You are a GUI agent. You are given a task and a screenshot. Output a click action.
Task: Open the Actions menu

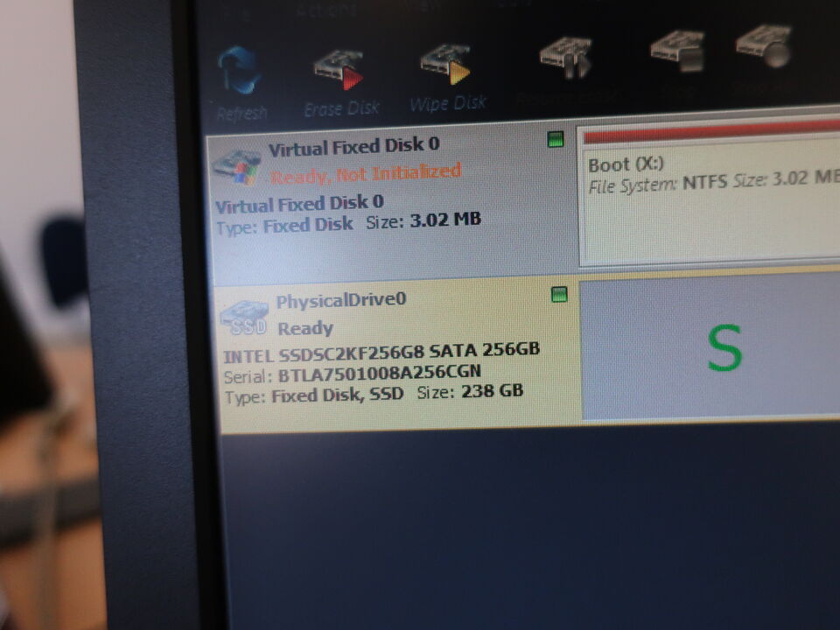tap(327, 11)
